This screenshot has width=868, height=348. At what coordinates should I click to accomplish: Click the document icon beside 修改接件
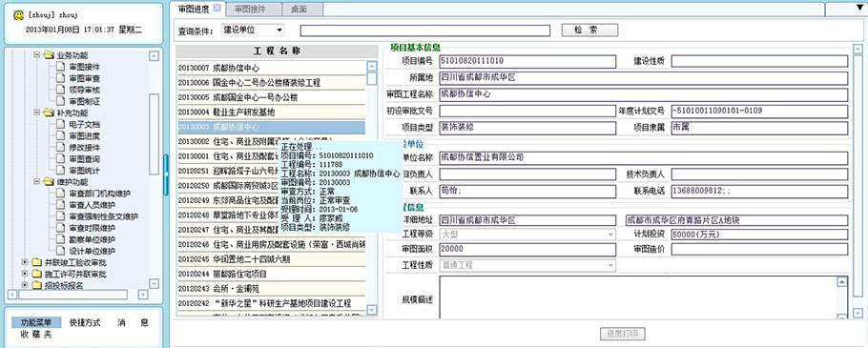pos(61,147)
